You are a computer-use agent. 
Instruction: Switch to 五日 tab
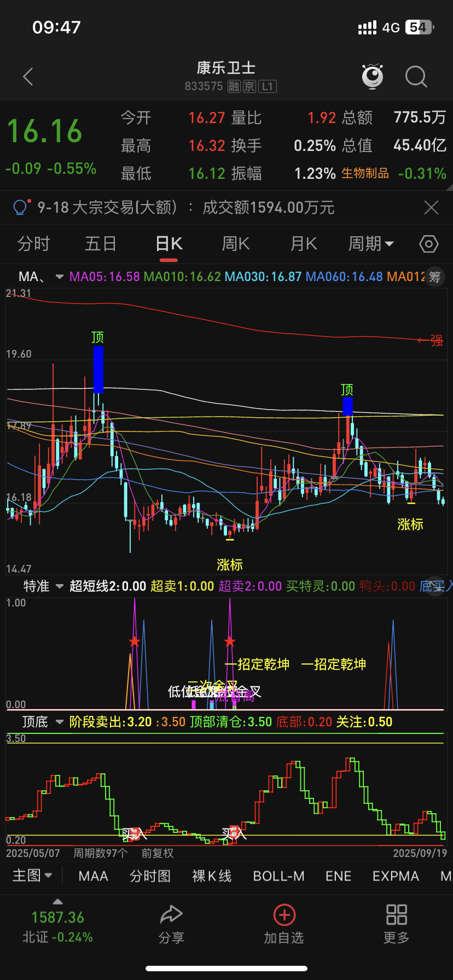point(101,244)
